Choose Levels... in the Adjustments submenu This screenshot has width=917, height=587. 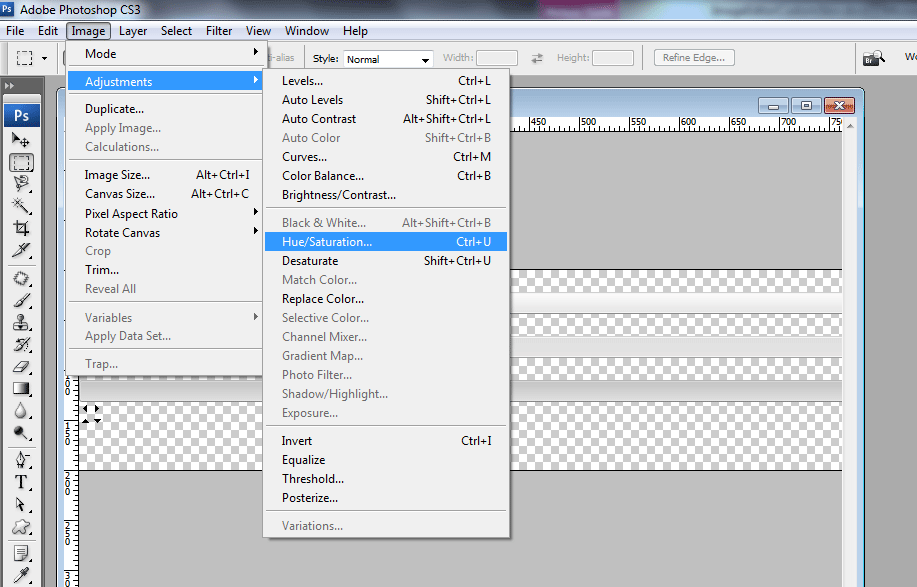point(386,81)
